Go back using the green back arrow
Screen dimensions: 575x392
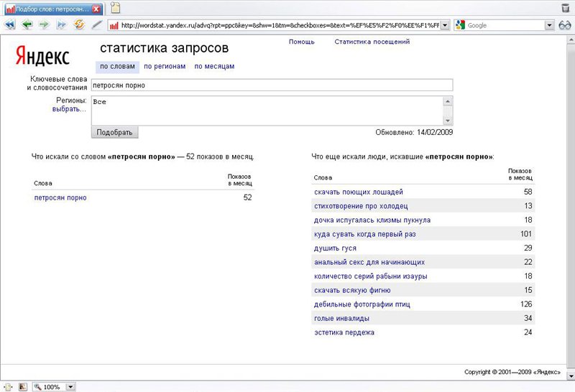[27, 24]
